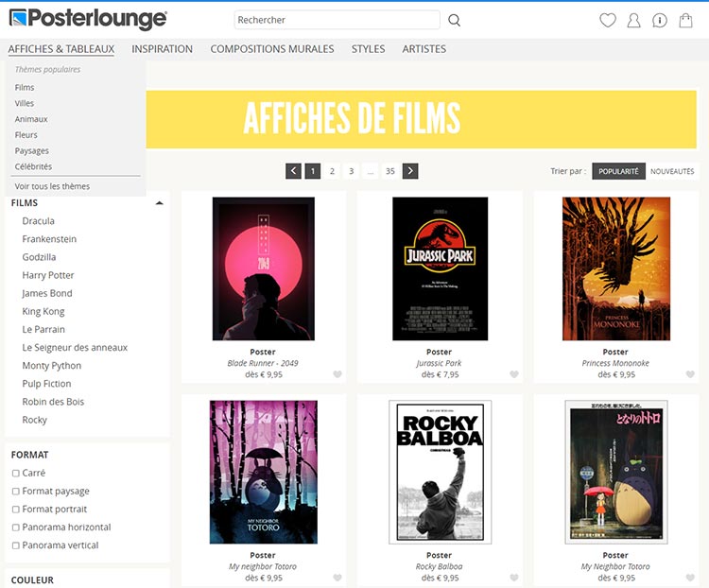Screen dimensions: 709x588
Task: Go to page 2
Action: click(332, 171)
